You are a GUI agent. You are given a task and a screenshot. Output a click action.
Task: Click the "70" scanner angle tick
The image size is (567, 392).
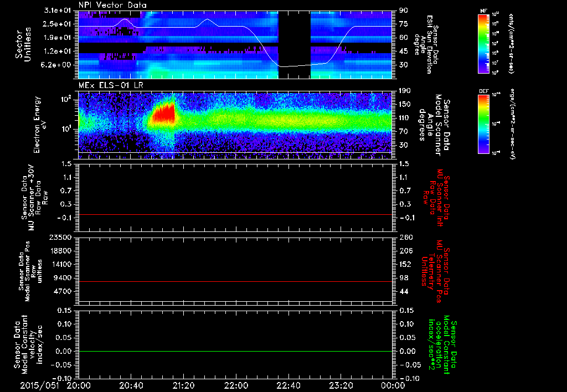[x=403, y=132]
